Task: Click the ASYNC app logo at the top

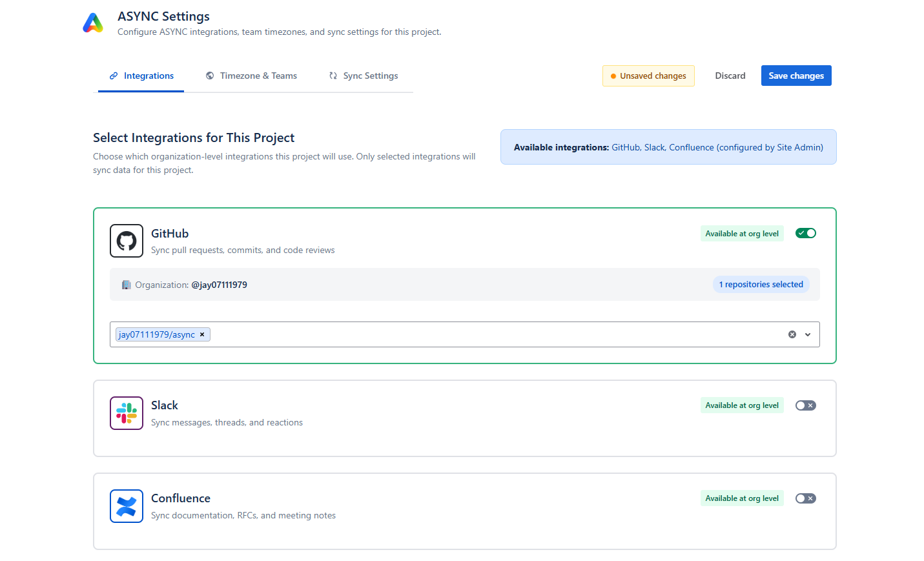Action: tap(93, 23)
